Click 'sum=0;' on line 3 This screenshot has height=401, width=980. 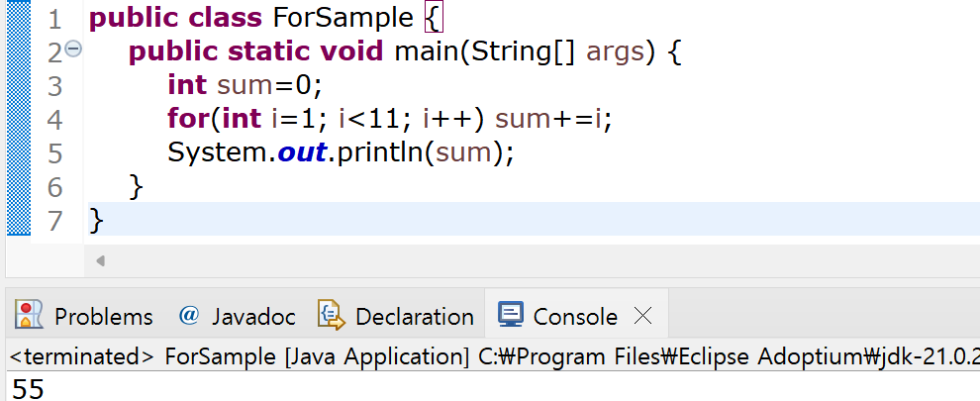point(268,86)
